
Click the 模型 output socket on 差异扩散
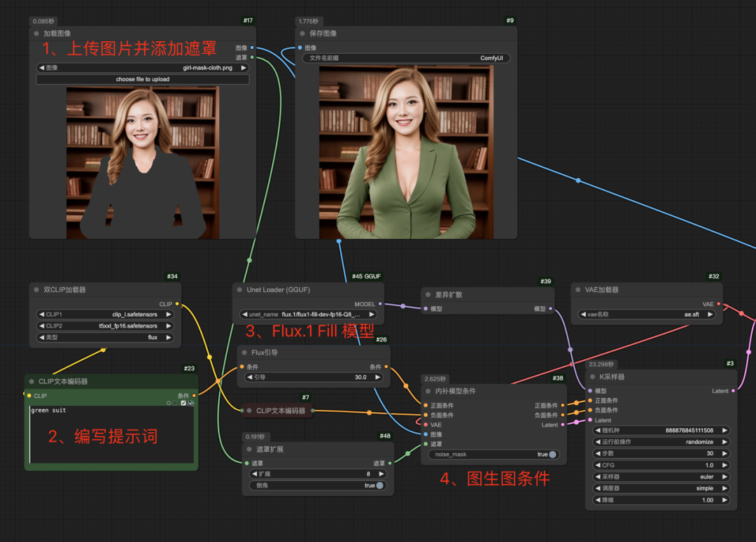(551, 309)
